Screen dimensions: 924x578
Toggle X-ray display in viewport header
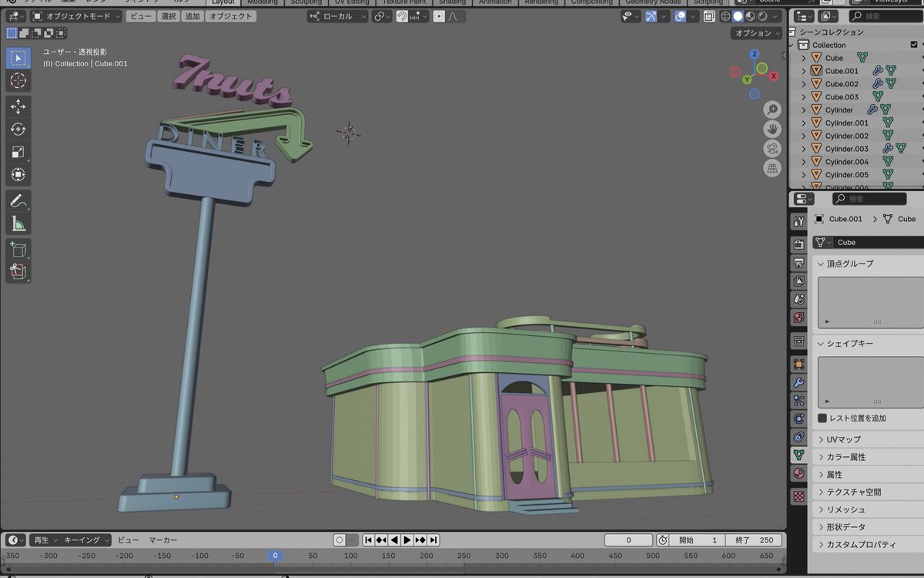tap(708, 16)
